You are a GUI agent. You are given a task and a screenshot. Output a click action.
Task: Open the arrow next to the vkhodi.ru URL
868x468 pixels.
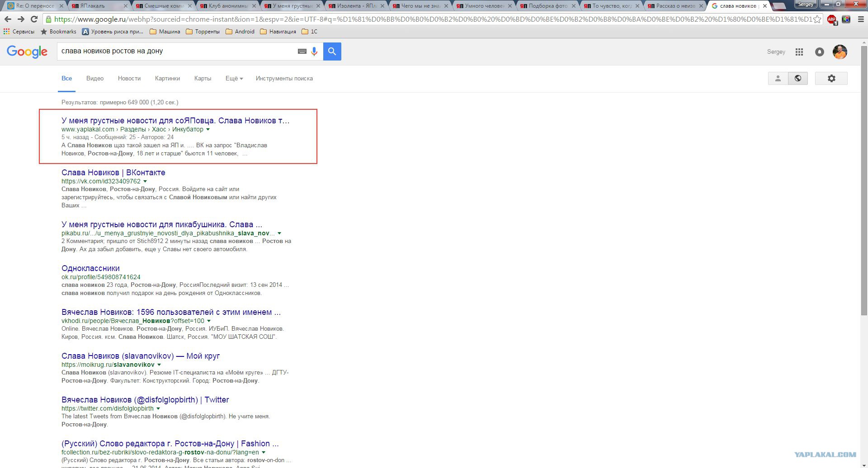coord(209,321)
